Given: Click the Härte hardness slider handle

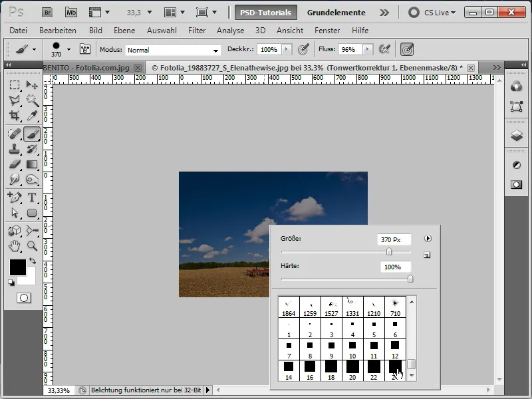Looking at the screenshot, I should pos(410,279).
